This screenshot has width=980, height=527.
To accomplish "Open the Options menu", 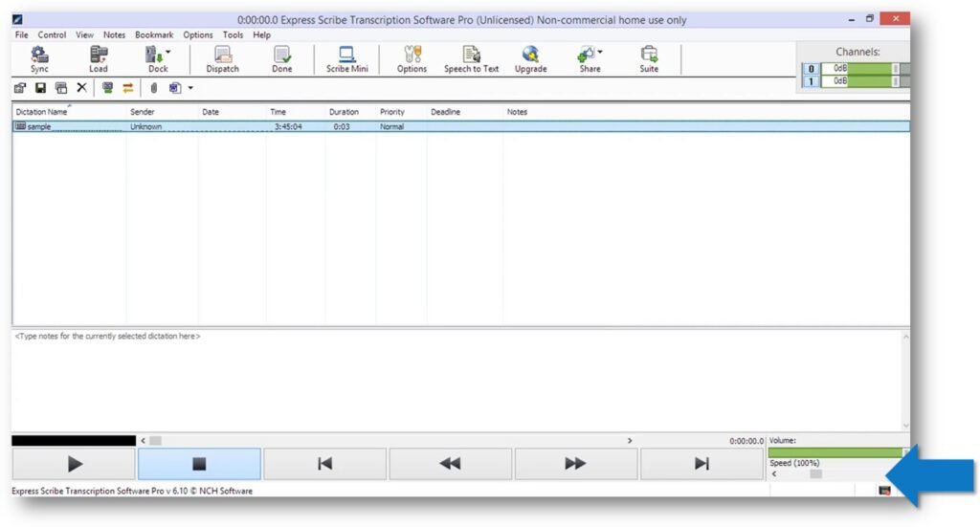I will tap(197, 35).
